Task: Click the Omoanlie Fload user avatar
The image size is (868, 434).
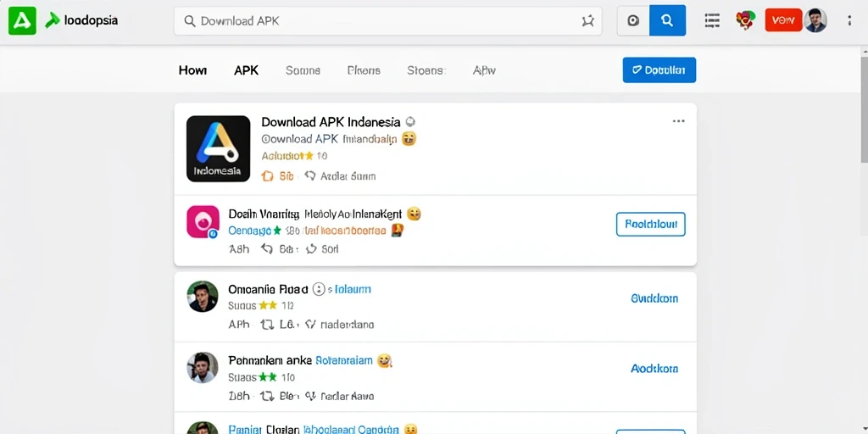Action: coord(202,296)
